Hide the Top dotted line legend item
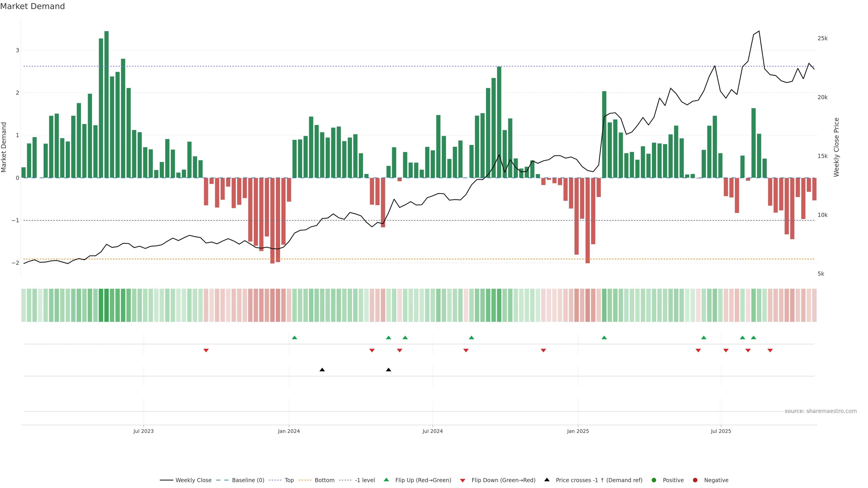 289,480
